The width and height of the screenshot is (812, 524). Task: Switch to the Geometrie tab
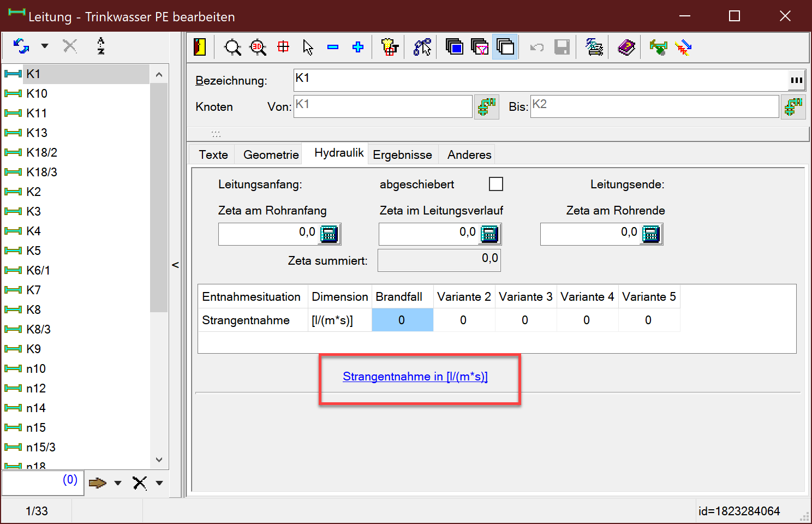click(271, 155)
